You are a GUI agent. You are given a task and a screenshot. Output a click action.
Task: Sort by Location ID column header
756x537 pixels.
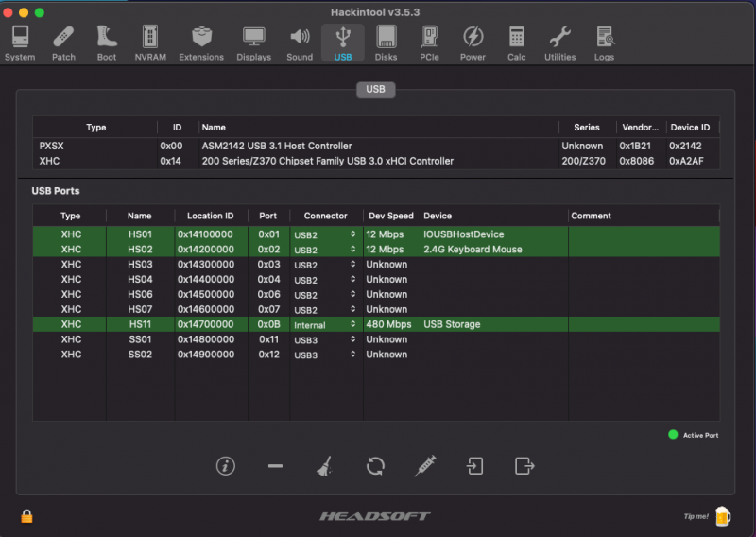pos(210,216)
